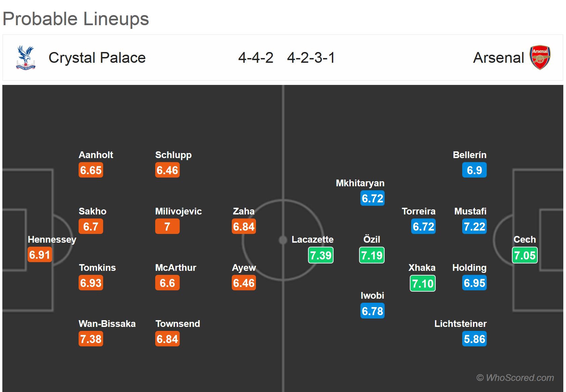Click Lichtsteiner's 5.86 rating badge
This screenshot has width=566, height=392.
tap(474, 339)
